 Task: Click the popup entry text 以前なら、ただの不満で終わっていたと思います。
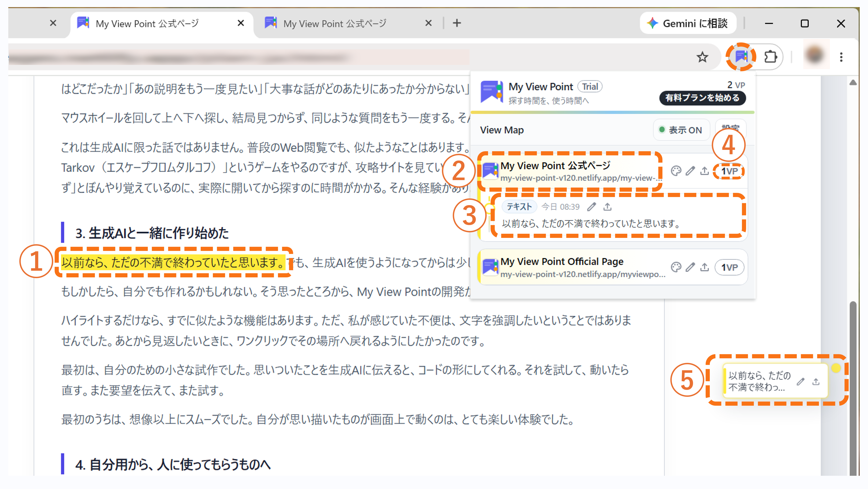click(591, 224)
